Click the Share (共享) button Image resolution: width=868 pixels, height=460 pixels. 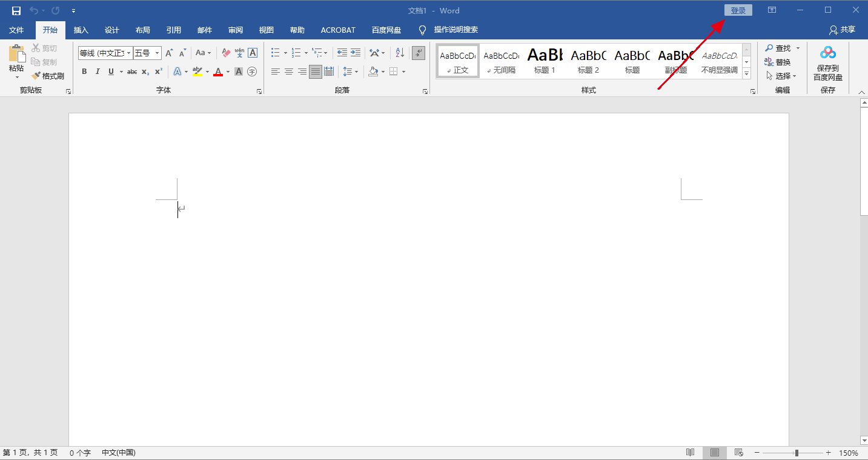[x=843, y=30]
